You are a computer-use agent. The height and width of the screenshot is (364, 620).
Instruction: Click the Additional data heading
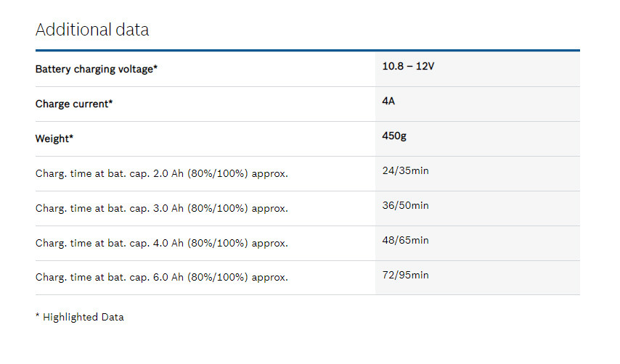click(x=92, y=30)
